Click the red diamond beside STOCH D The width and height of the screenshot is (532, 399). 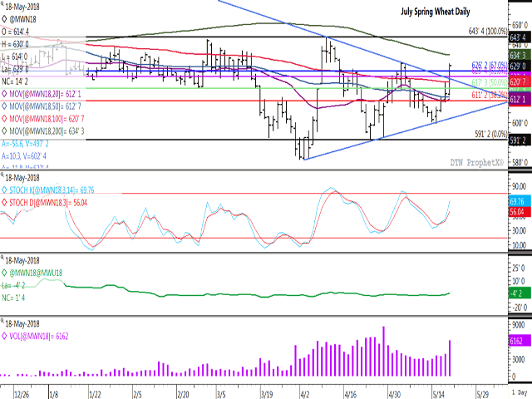[x=4, y=203]
